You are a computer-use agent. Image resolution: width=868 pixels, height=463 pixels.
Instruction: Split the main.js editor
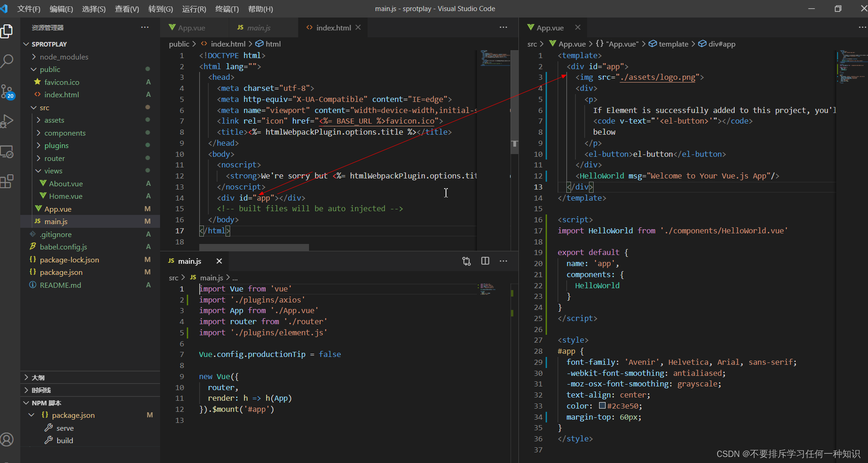tap(485, 261)
